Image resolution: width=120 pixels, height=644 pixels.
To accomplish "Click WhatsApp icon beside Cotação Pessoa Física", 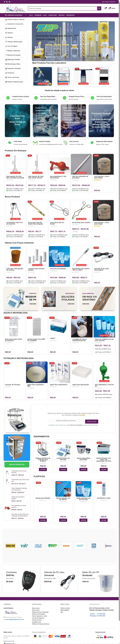I will [65, 98].
